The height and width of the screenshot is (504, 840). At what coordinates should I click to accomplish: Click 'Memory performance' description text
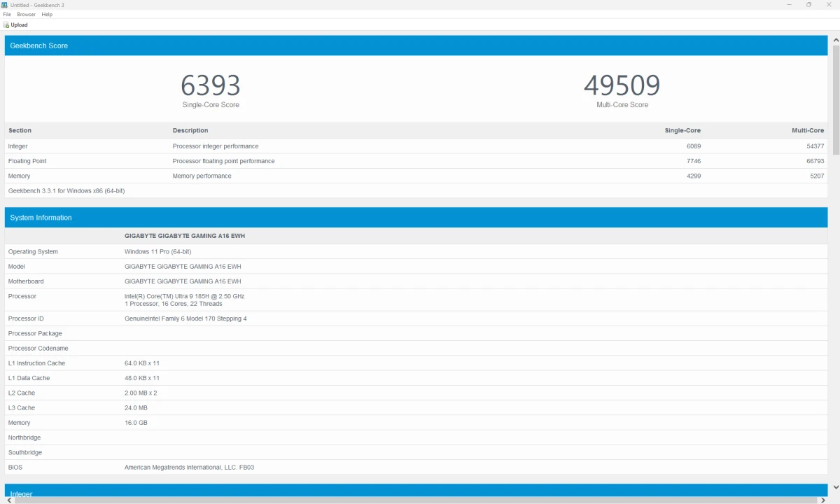point(202,176)
